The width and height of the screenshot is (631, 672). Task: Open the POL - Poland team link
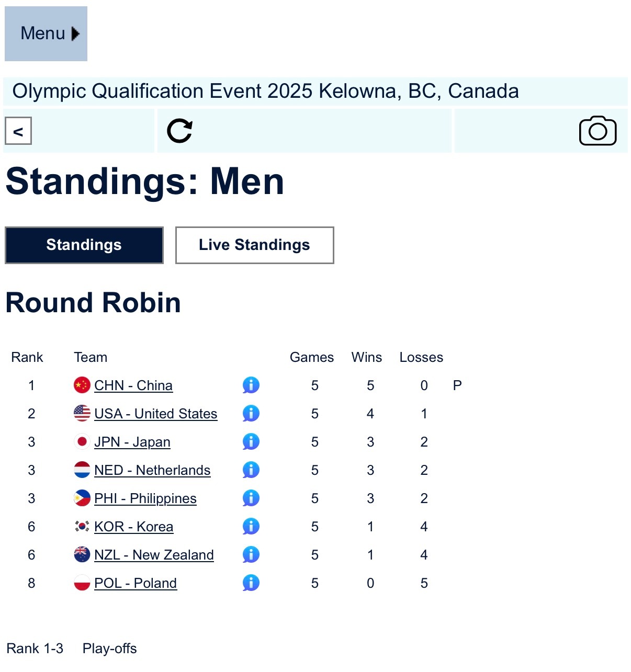click(x=136, y=583)
